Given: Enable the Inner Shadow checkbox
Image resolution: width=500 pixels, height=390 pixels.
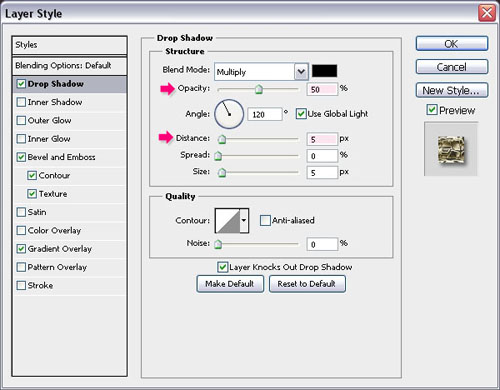Looking at the screenshot, I should (21, 102).
